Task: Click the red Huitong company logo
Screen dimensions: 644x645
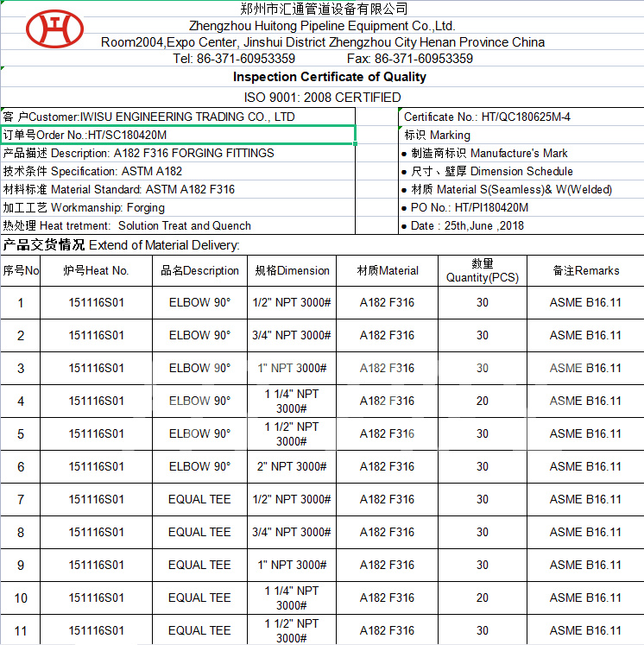Action: click(54, 28)
